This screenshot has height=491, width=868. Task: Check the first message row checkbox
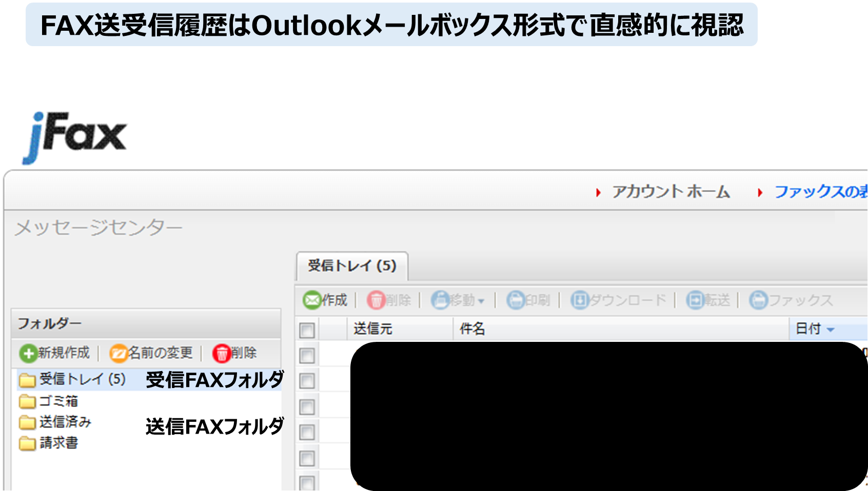306,356
